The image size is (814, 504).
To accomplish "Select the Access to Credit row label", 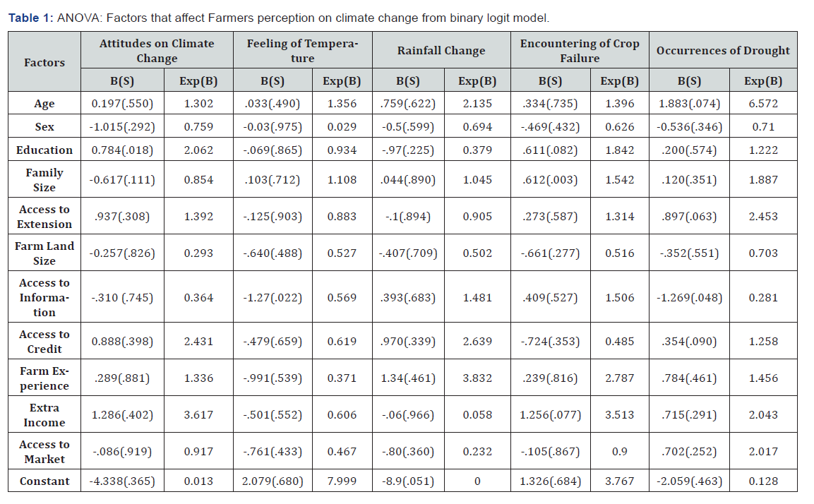I will pos(44,342).
